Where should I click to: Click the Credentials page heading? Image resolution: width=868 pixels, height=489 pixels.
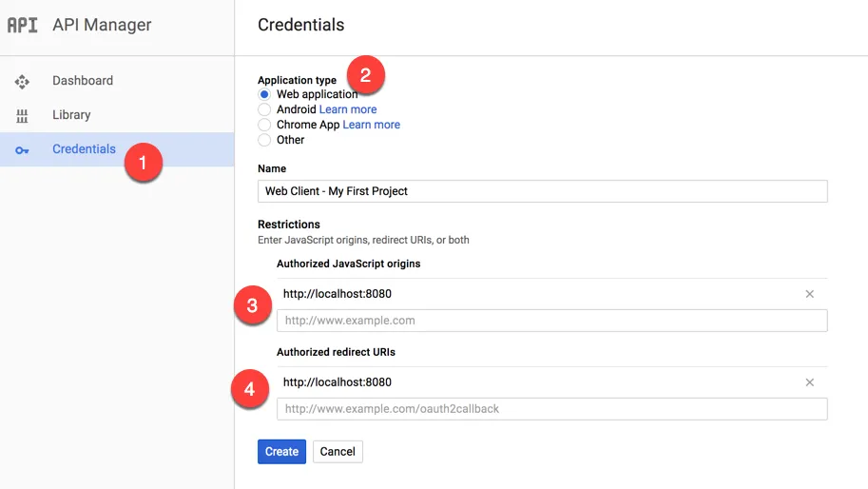[301, 25]
